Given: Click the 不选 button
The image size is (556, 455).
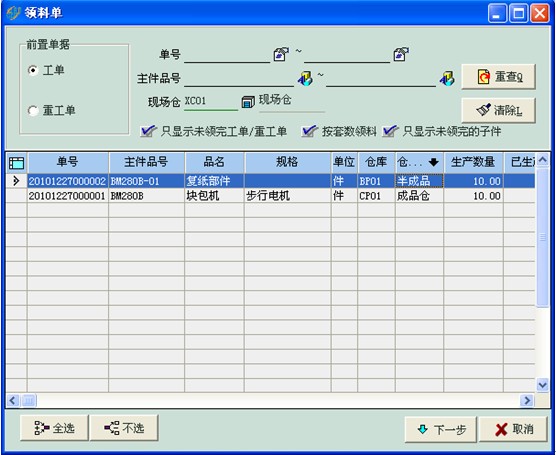Looking at the screenshot, I should tap(124, 428).
